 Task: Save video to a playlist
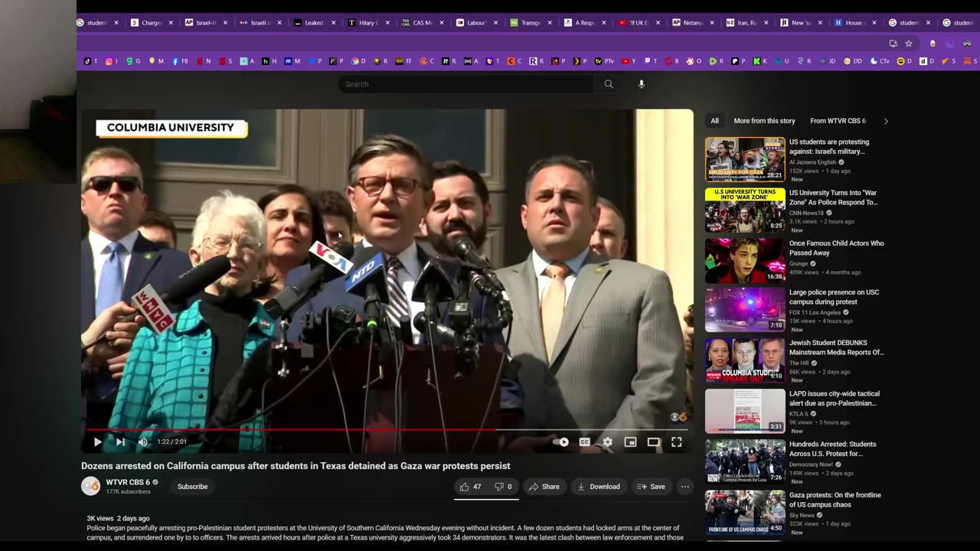(651, 487)
